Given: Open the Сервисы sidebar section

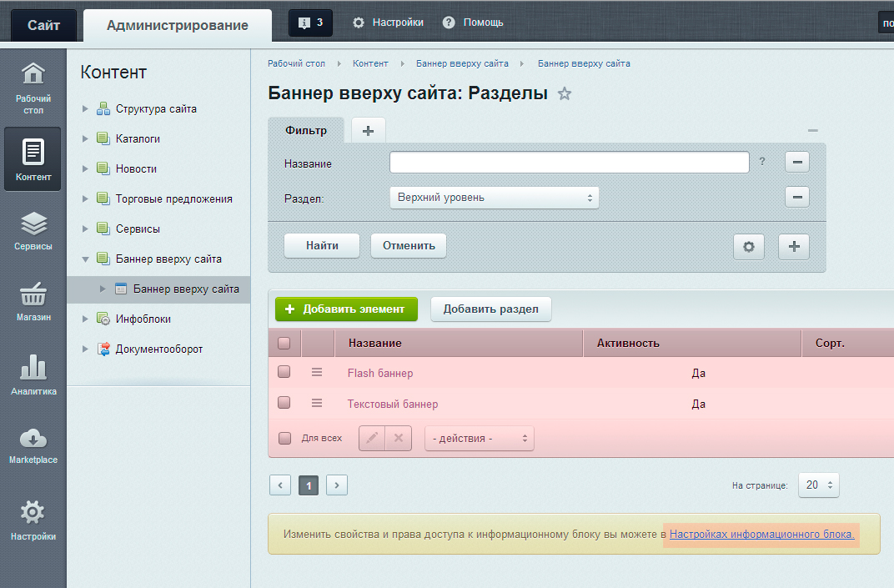Looking at the screenshot, I should click(33, 231).
